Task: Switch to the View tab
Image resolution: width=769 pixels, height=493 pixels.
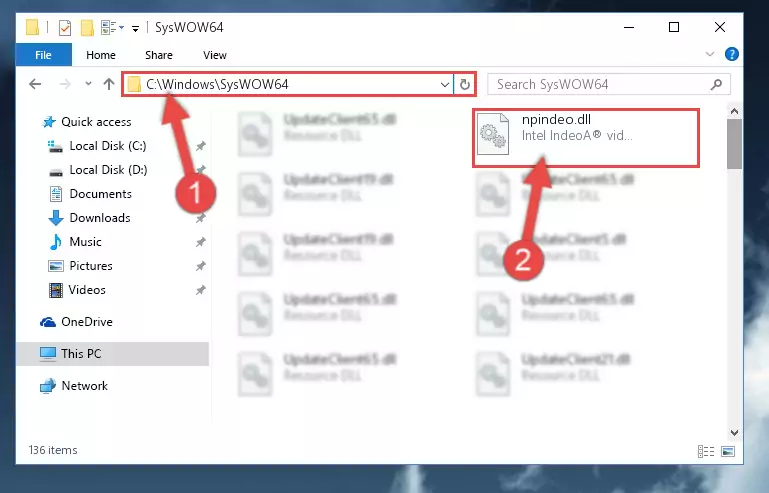Action: click(x=215, y=55)
